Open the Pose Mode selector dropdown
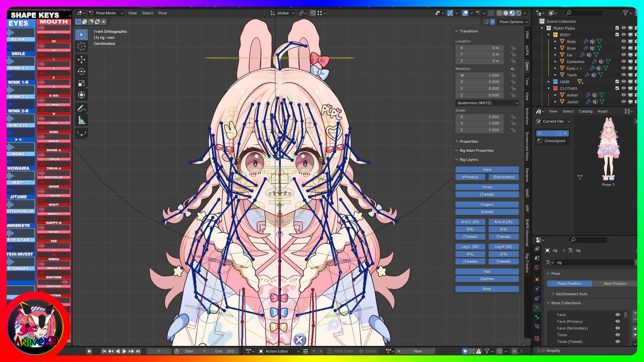This screenshot has width=644, height=362. tap(106, 13)
